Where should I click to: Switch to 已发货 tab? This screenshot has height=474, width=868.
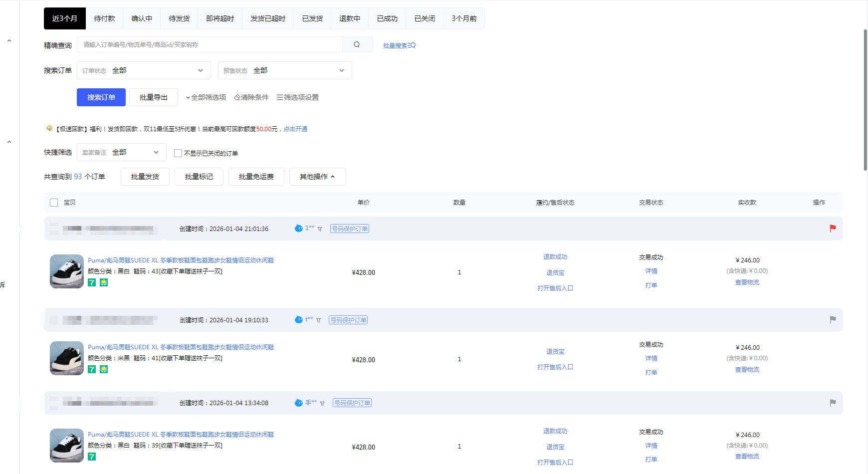(312, 18)
